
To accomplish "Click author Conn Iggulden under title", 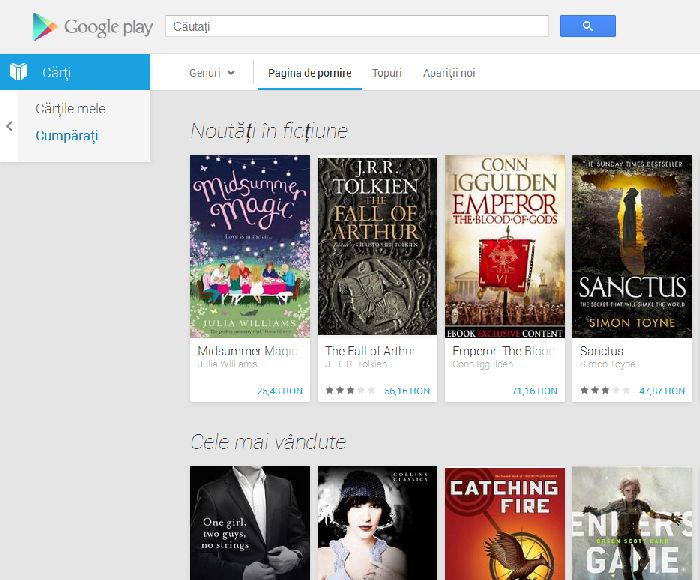I will click(483, 364).
